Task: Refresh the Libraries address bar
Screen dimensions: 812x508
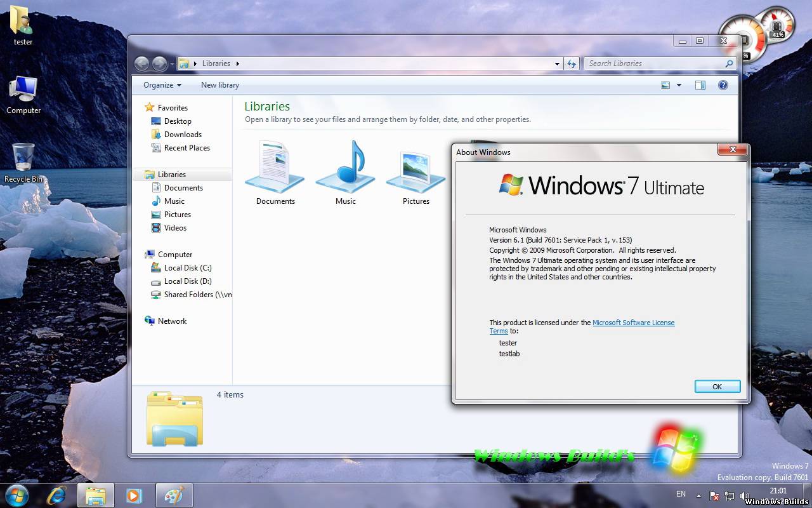Action: click(x=572, y=63)
